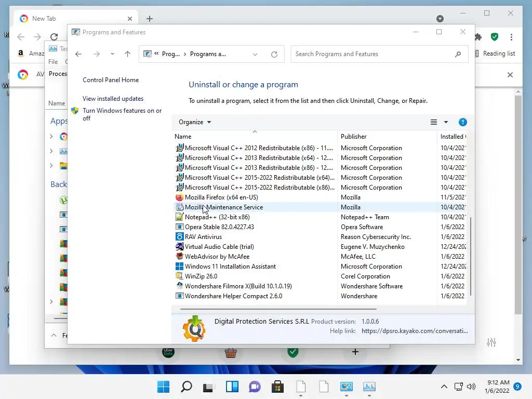Reload the page in the browser window
Screen dimensions: 532x399
pos(54,37)
